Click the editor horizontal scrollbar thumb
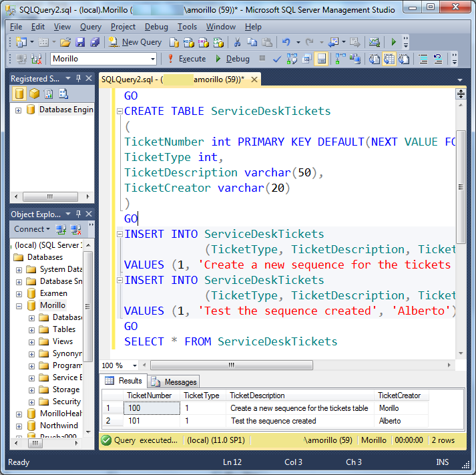Screen dimensions: 476x475 click(x=231, y=365)
